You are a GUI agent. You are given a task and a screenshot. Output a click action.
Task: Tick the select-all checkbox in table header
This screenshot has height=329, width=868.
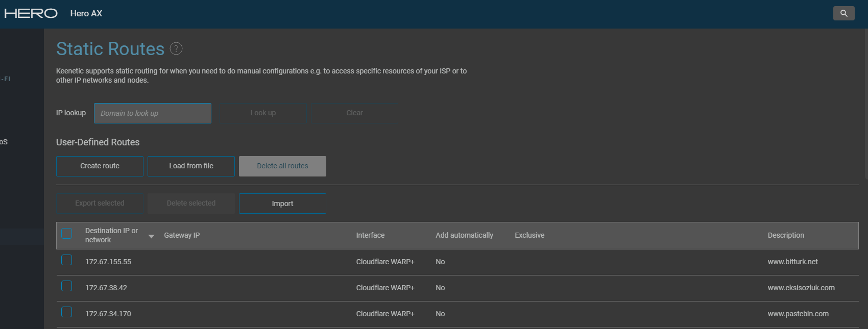click(x=67, y=233)
